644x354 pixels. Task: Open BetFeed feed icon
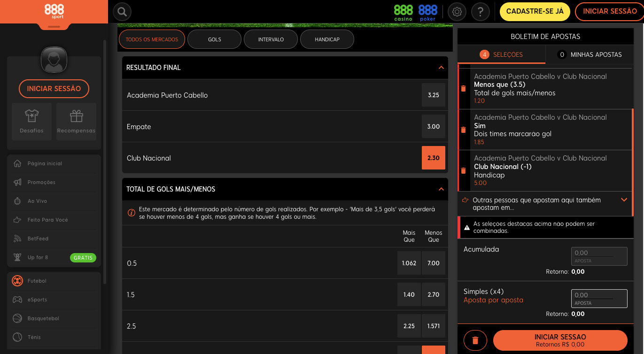(17, 239)
